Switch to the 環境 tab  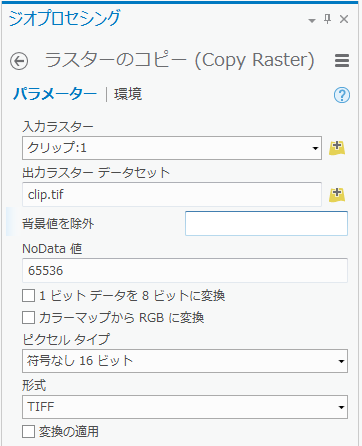point(128,94)
